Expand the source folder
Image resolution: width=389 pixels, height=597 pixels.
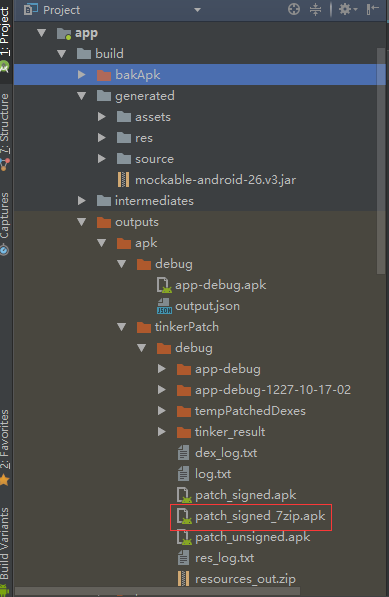pos(101,159)
